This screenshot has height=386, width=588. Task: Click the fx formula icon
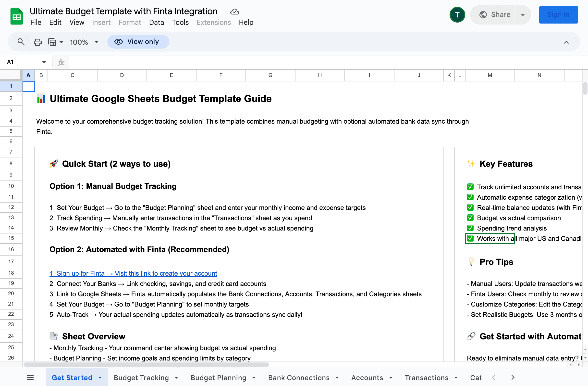[61, 62]
